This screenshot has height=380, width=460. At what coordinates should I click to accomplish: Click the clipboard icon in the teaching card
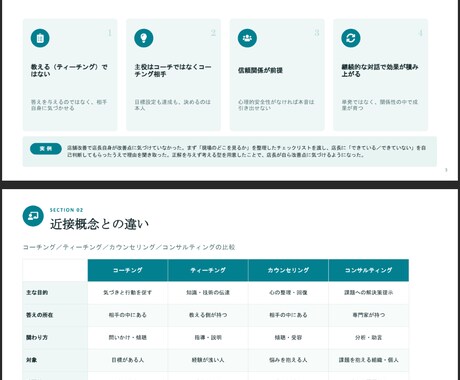click(x=40, y=38)
